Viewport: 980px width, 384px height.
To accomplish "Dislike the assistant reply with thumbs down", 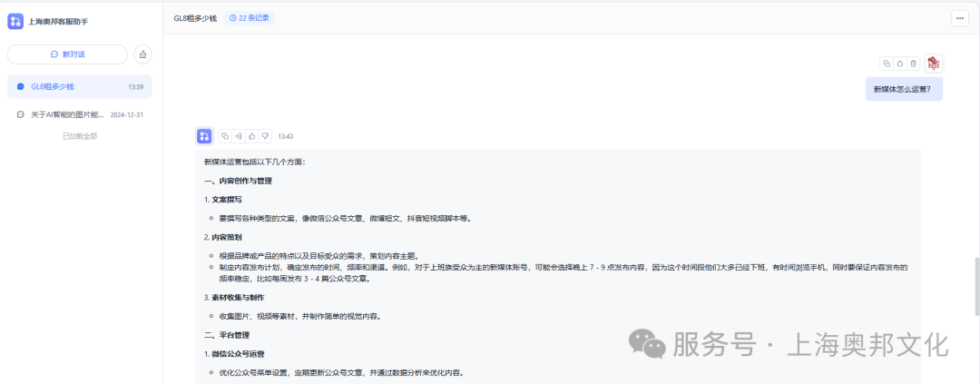I will point(265,135).
